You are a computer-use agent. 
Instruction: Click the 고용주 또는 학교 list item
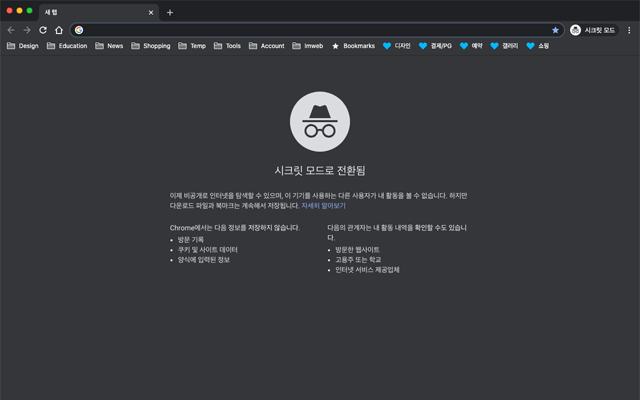(x=358, y=260)
